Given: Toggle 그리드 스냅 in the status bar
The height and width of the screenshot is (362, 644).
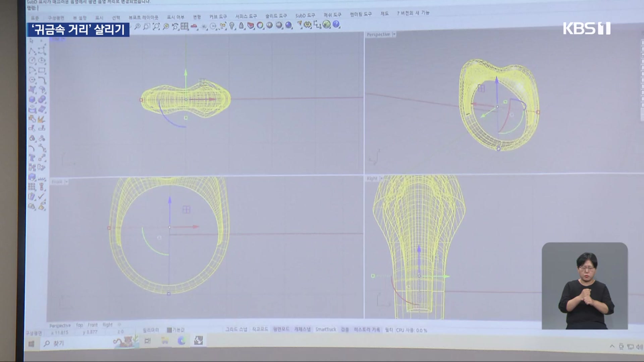Looking at the screenshot, I should point(236,329).
